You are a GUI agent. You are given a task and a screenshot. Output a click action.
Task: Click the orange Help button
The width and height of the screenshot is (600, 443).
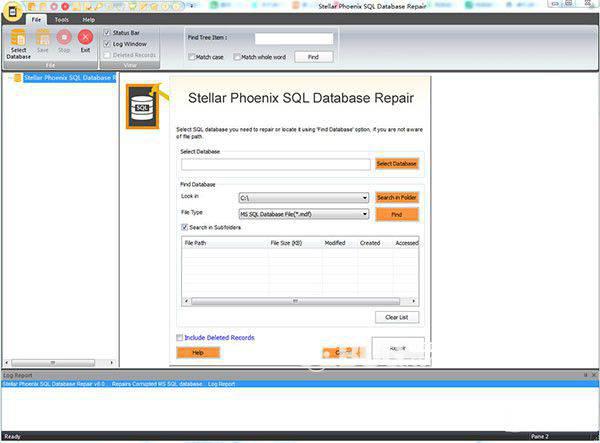(x=198, y=352)
